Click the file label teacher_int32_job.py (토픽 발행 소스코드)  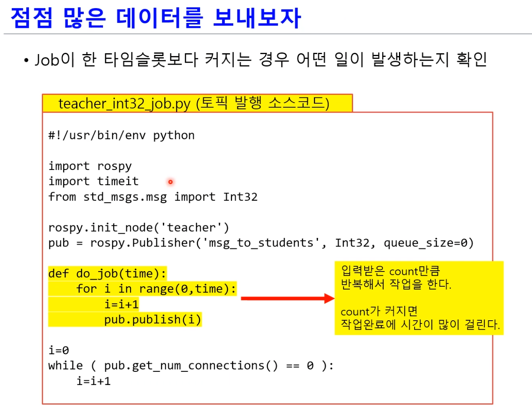pos(194,103)
